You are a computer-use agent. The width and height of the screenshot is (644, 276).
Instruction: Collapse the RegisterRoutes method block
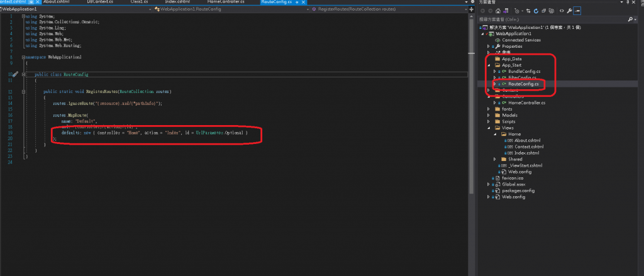[23, 92]
